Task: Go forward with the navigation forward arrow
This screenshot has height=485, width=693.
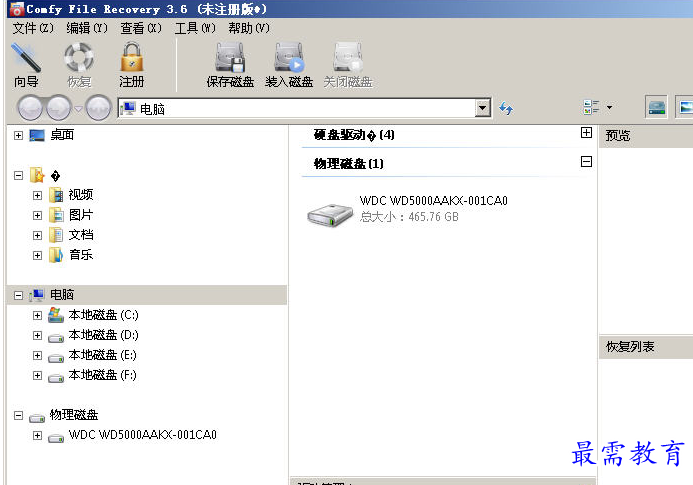Action: click(59, 107)
